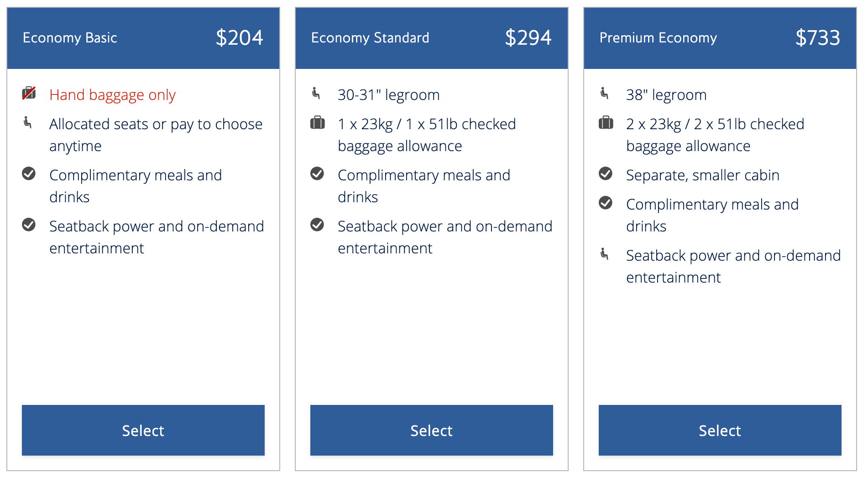Click the $204 price label
The width and height of the screenshot is (868, 483).
(241, 38)
